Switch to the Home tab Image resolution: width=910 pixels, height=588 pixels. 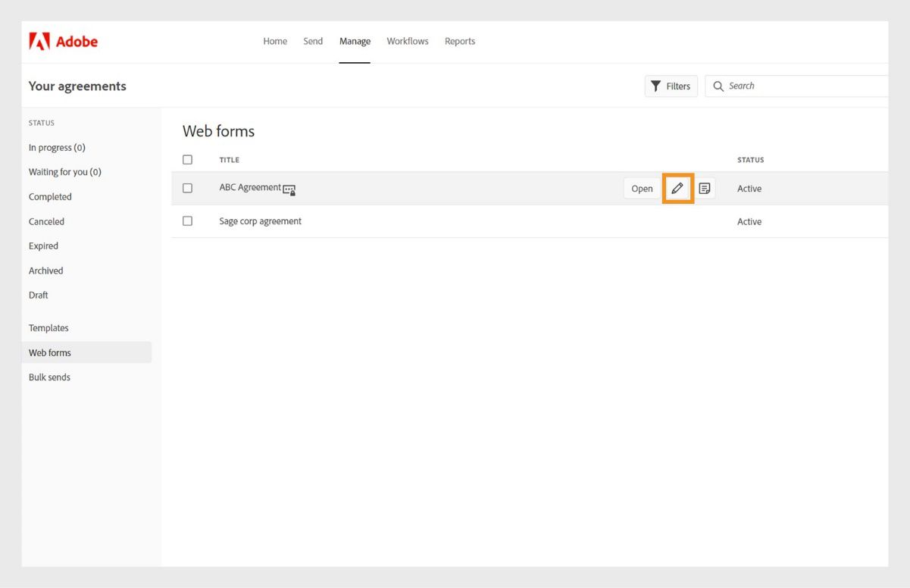[x=275, y=41]
